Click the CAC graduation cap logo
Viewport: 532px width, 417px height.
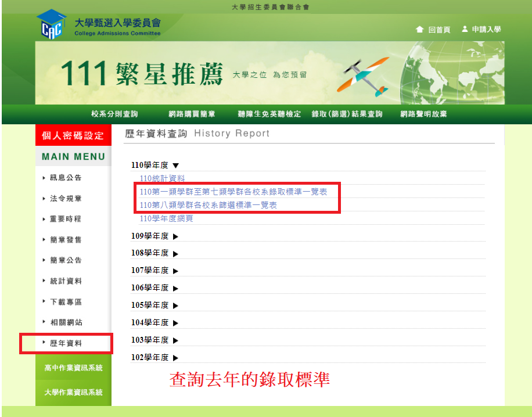tap(52, 24)
